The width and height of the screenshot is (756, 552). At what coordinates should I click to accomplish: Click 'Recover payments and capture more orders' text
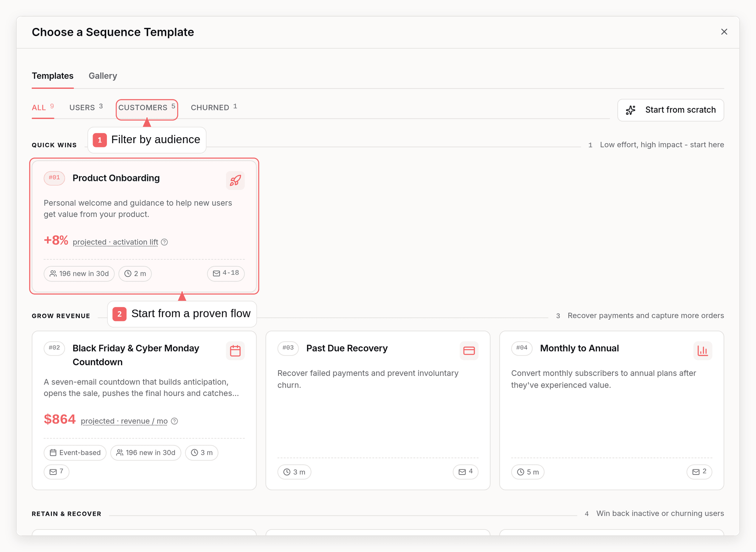point(646,315)
